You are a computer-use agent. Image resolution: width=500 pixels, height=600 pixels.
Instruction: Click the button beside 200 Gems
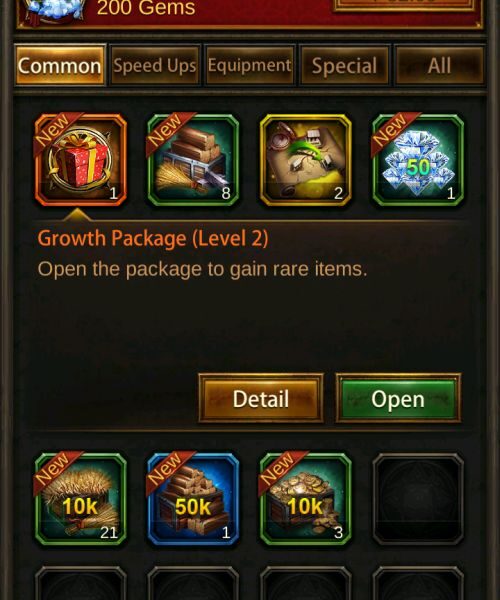404,5
